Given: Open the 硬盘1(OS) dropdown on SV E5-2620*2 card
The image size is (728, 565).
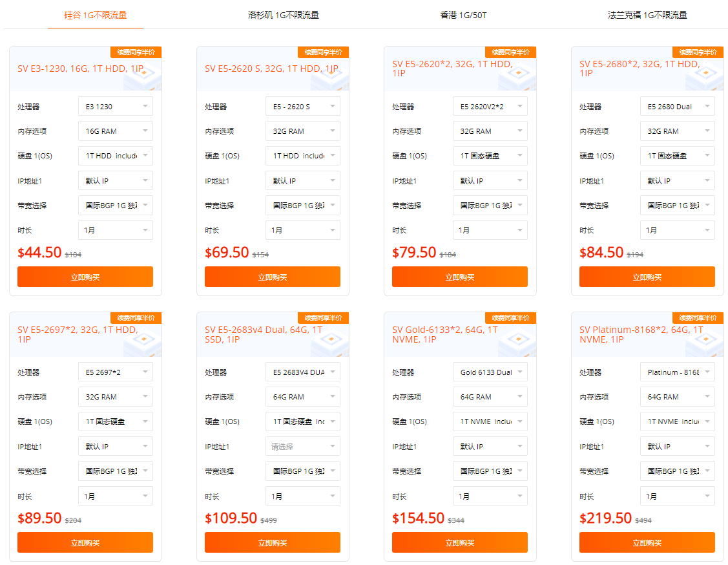Looking at the screenshot, I should (x=490, y=155).
